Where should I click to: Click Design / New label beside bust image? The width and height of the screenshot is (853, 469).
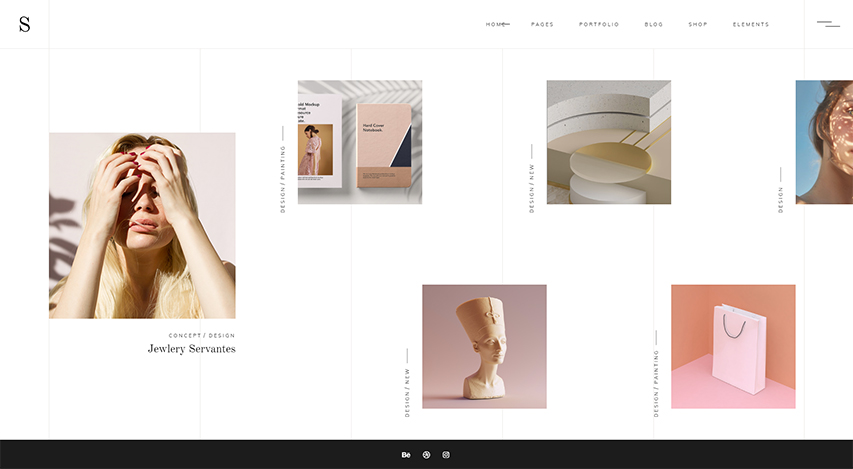coord(407,391)
